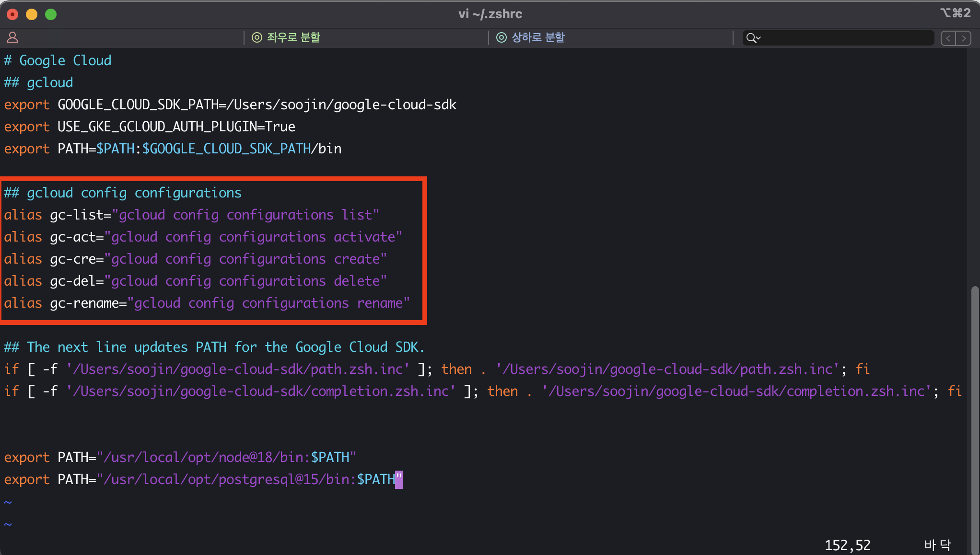Click the 좌우로 분할 split button

pyautogui.click(x=286, y=37)
